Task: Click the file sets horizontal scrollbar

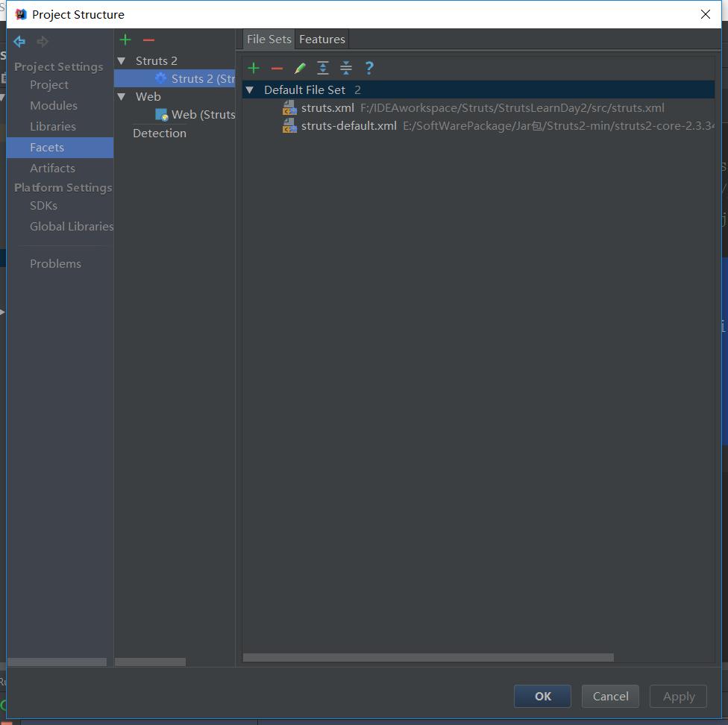Action: tap(428, 658)
